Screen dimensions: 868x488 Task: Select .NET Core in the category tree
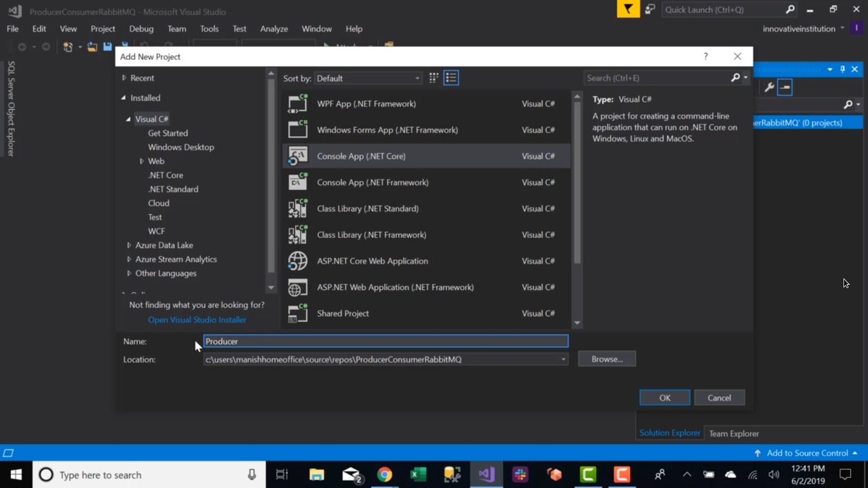pyautogui.click(x=166, y=175)
